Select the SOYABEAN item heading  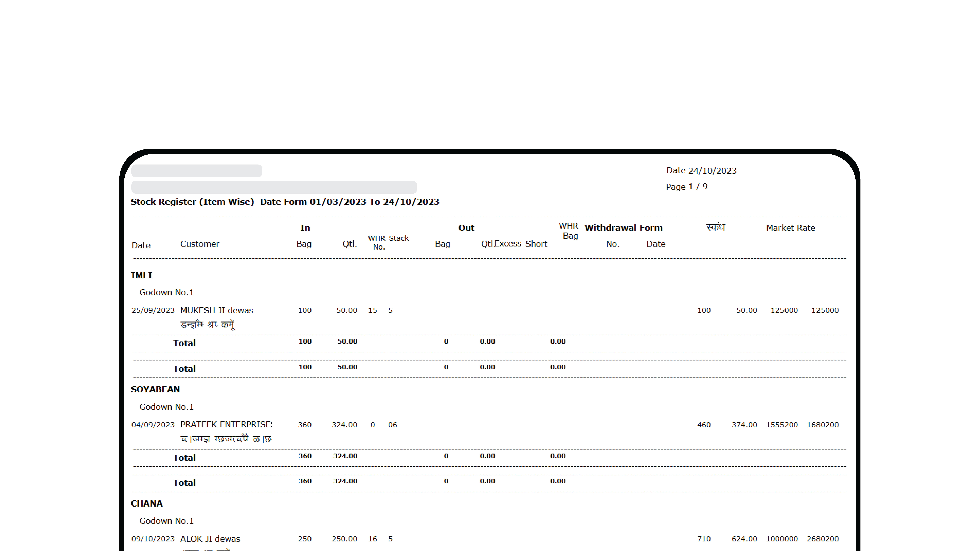155,389
